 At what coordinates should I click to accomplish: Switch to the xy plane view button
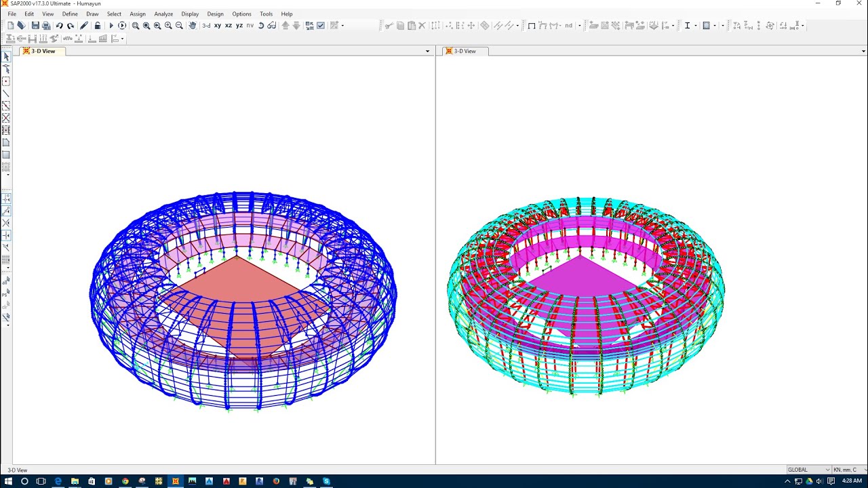pos(218,25)
